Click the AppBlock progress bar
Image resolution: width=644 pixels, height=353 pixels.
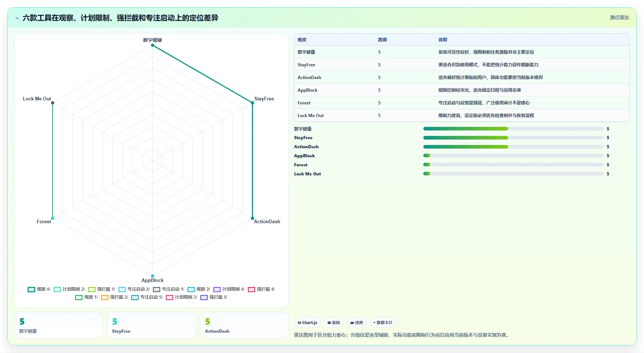(x=513, y=156)
